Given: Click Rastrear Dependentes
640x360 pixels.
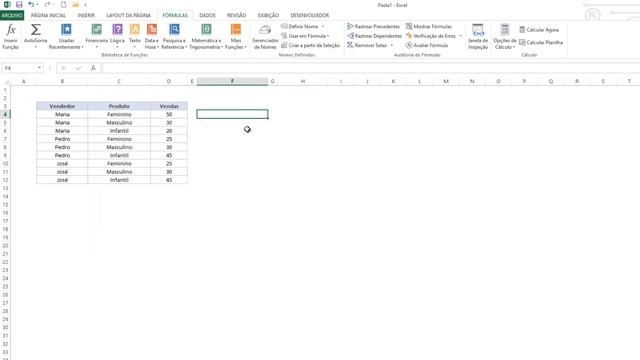Looking at the screenshot, I should coord(374,36).
